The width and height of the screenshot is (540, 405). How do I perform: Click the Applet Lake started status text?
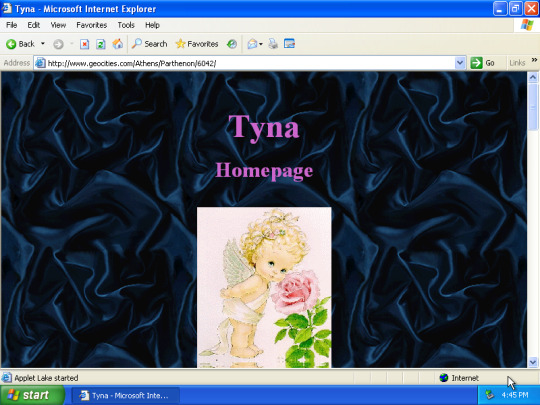coord(46,378)
